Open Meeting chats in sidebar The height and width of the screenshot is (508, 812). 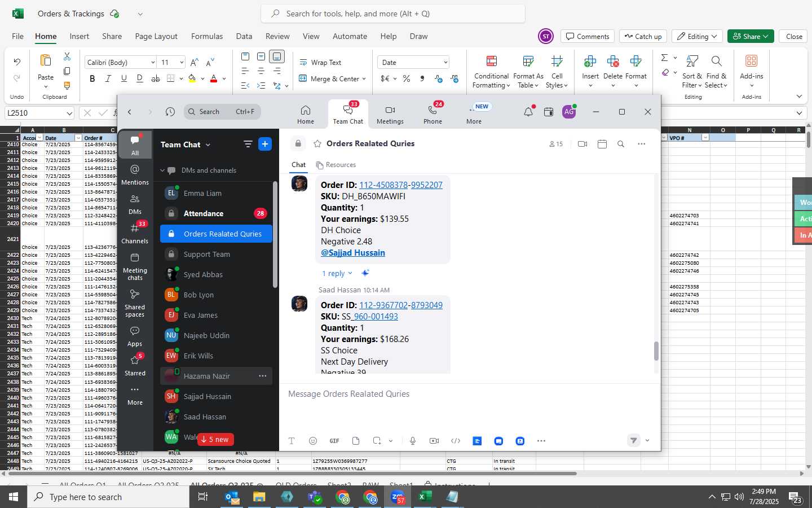pos(135,266)
